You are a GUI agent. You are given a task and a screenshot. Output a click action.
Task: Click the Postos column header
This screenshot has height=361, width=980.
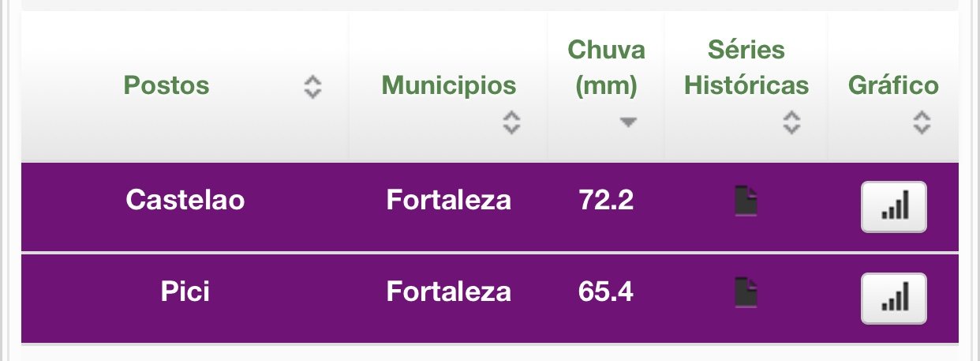tap(166, 85)
